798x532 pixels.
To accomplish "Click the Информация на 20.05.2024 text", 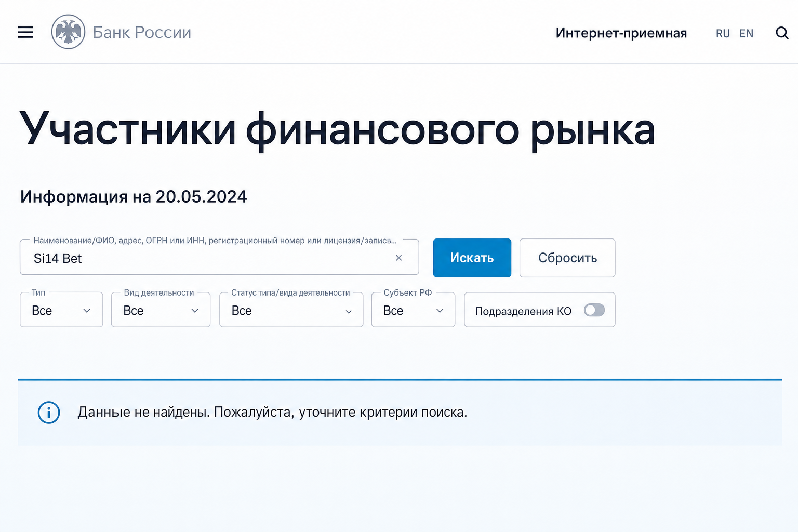I will click(x=134, y=196).
